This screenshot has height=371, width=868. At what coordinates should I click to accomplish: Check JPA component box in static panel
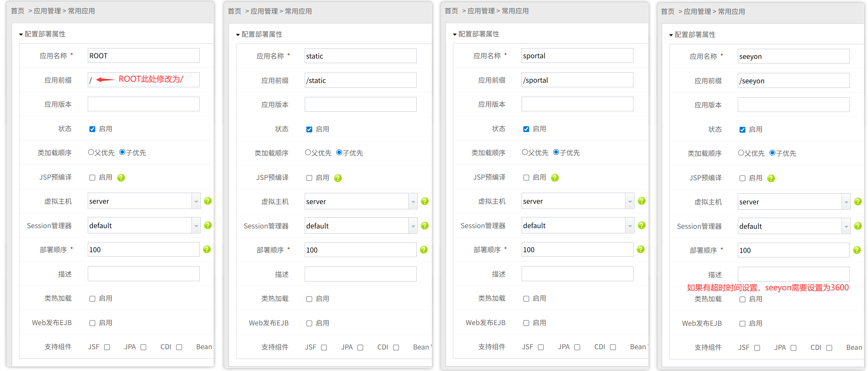(x=361, y=348)
